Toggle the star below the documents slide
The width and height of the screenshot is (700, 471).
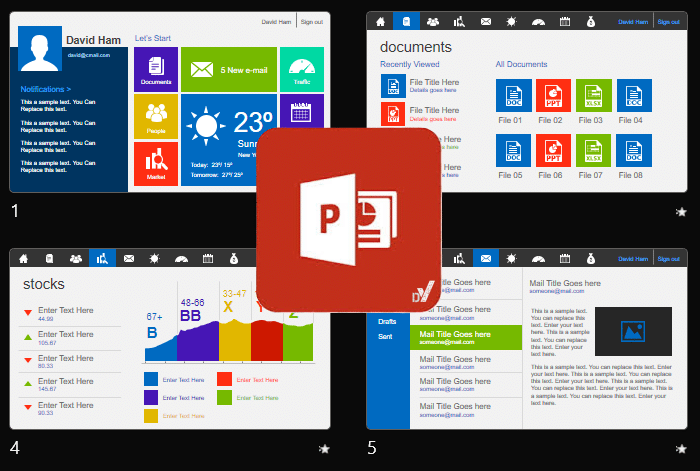[x=681, y=212]
